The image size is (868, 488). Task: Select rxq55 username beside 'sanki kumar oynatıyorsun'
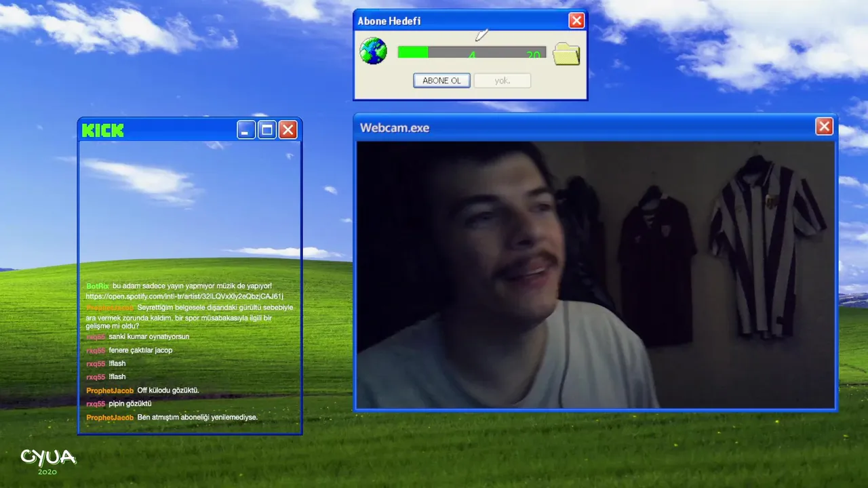(x=96, y=337)
